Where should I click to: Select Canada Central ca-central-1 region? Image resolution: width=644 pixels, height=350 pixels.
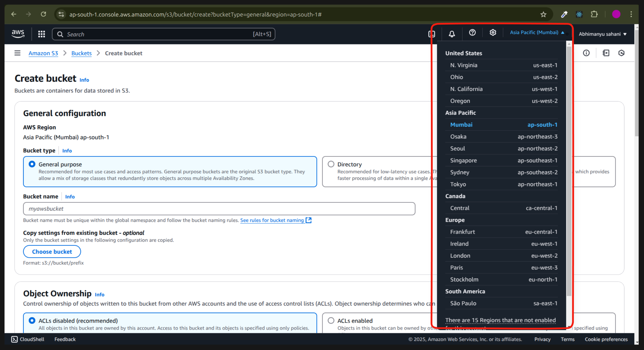(501, 208)
